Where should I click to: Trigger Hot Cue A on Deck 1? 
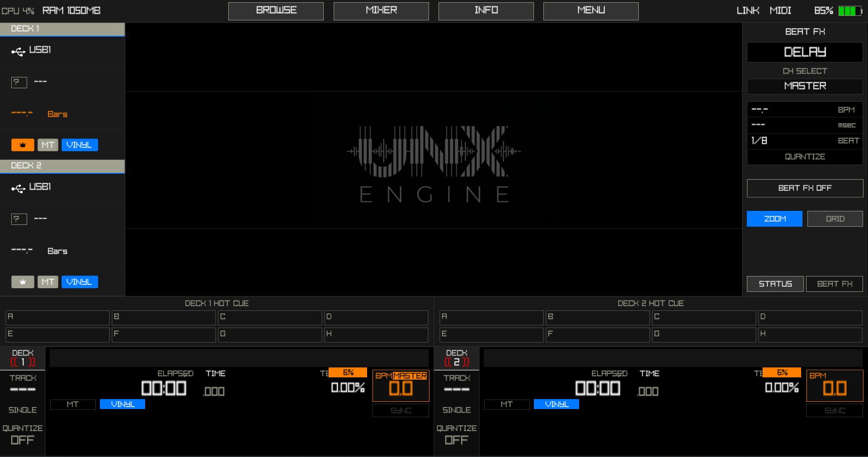57,317
